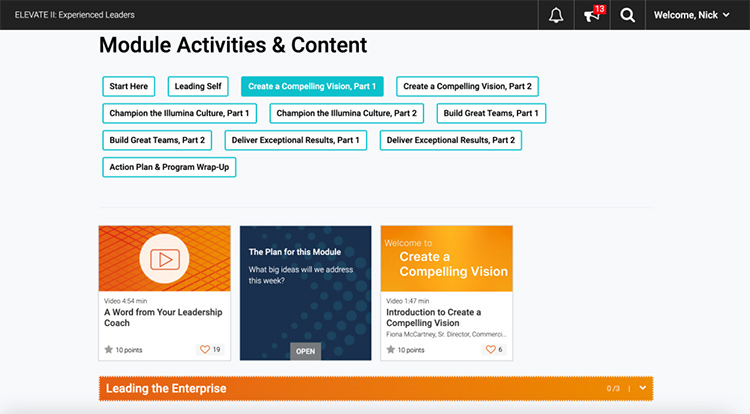Image resolution: width=750 pixels, height=414 pixels.
Task: Play the Leadership Coach video icon
Action: 164,259
